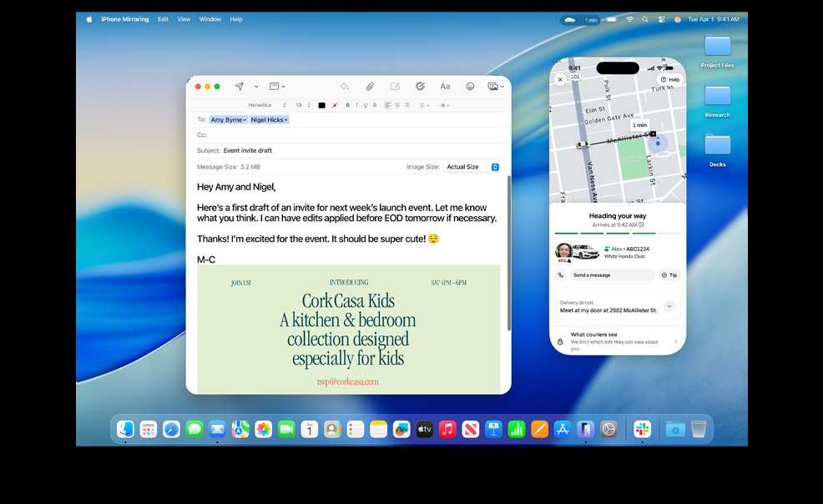
Task: Toggle italic text formatting
Action: tap(356, 105)
